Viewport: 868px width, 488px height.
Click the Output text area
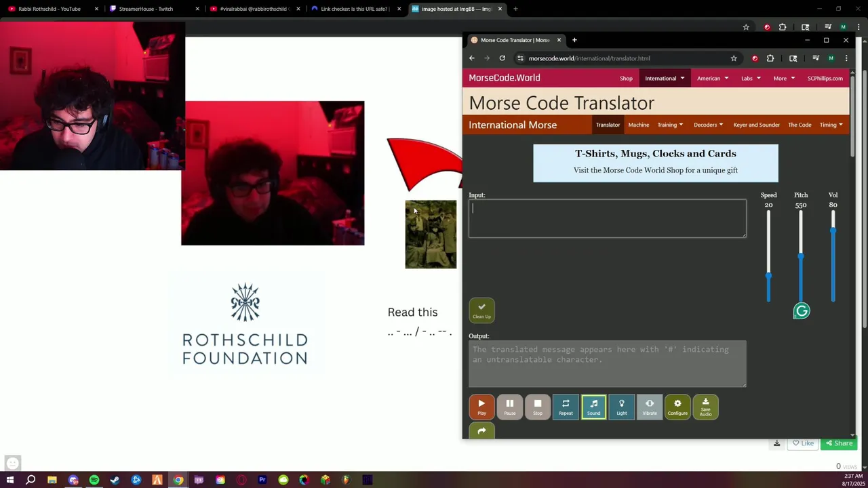(x=607, y=364)
